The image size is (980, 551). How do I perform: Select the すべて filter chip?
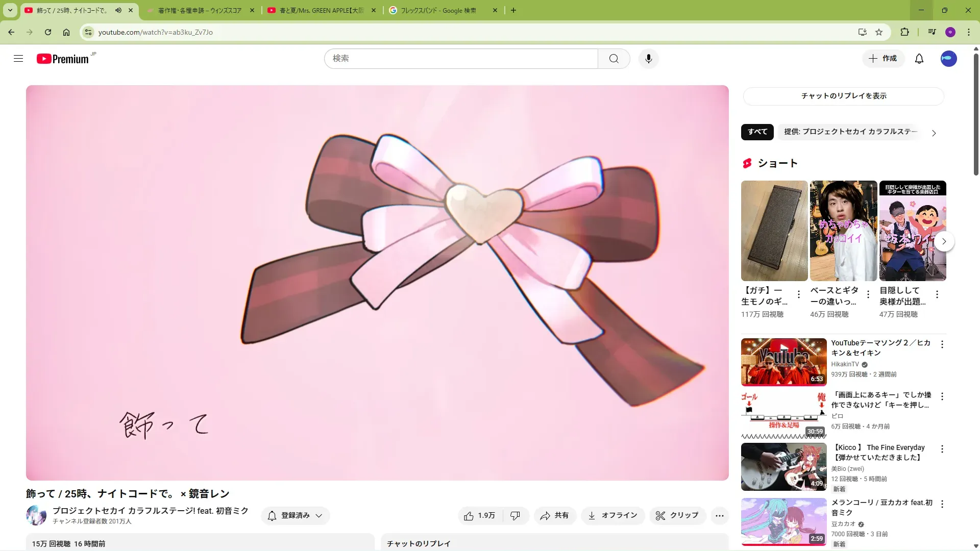[x=757, y=132]
